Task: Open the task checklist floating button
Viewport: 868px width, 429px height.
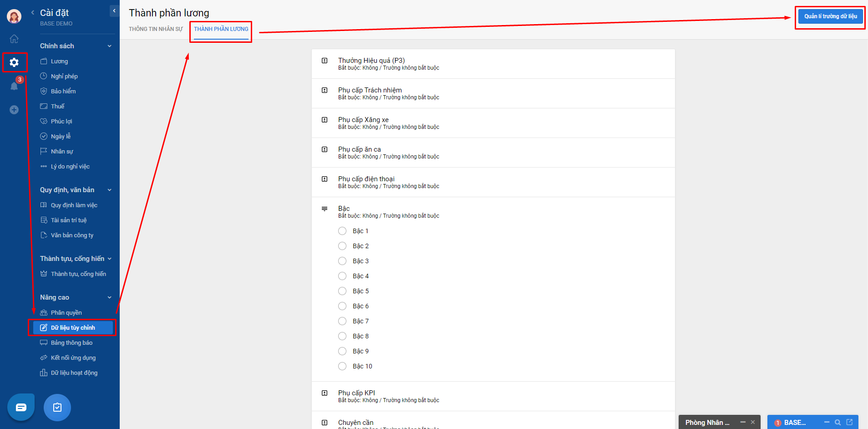Action: coord(57,407)
